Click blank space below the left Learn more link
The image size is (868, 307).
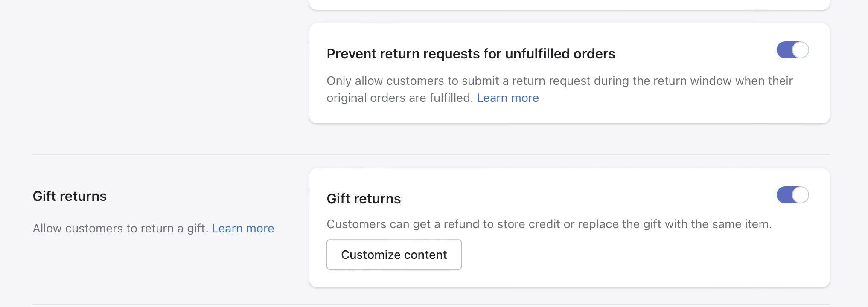tap(243, 264)
